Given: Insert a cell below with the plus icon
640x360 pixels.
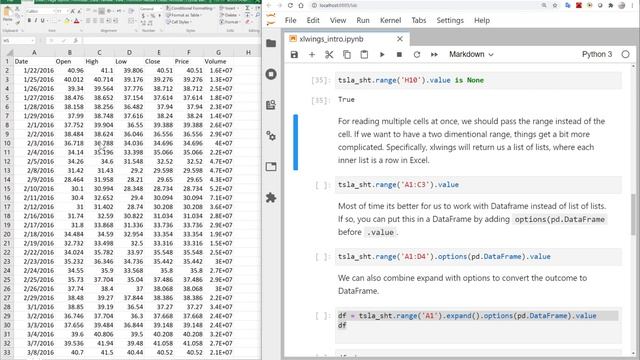Looking at the screenshot, I should click(312, 54).
